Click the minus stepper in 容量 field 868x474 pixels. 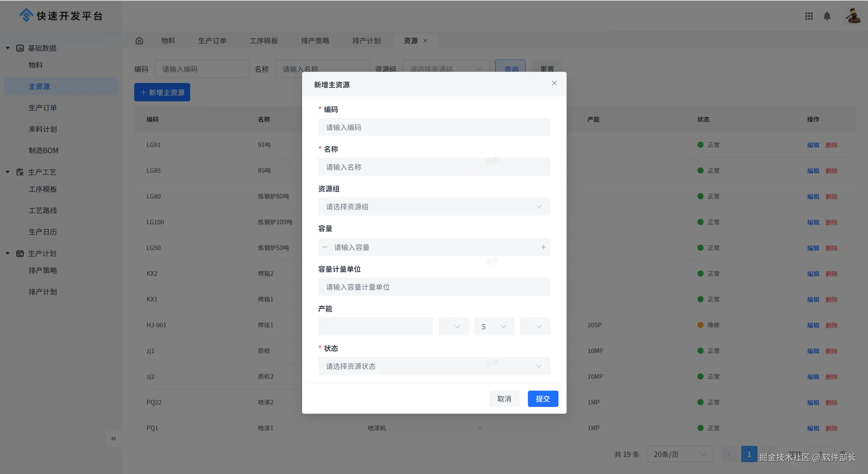[x=325, y=247]
